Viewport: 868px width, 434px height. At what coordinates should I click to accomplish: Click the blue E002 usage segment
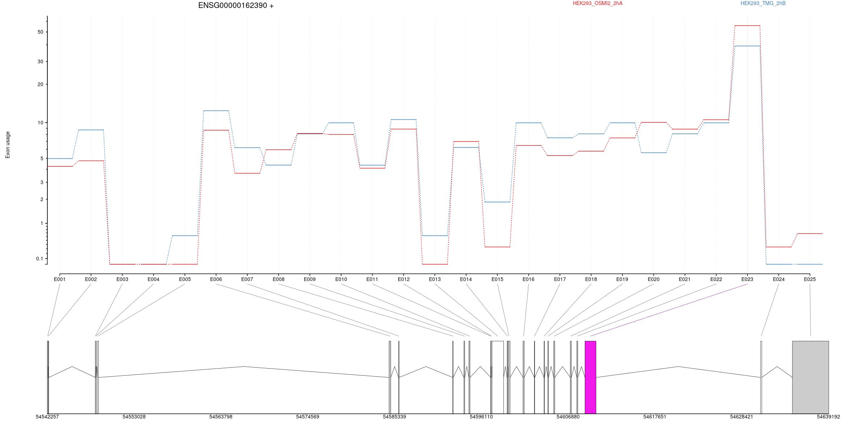91,130
